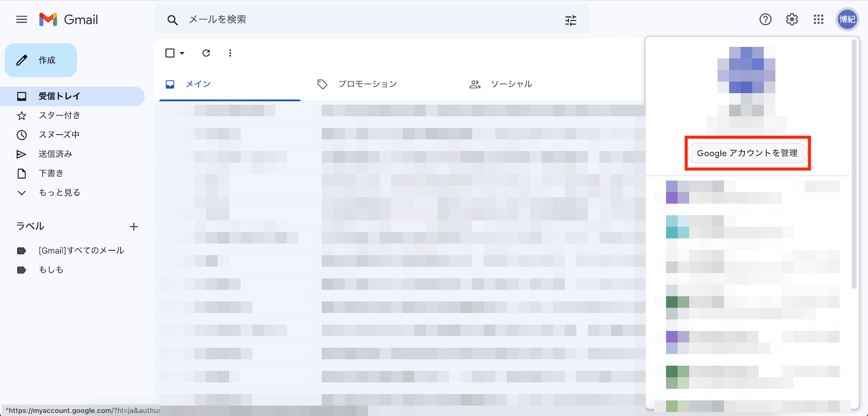
Task: Click the 作成 compose button
Action: (x=41, y=60)
